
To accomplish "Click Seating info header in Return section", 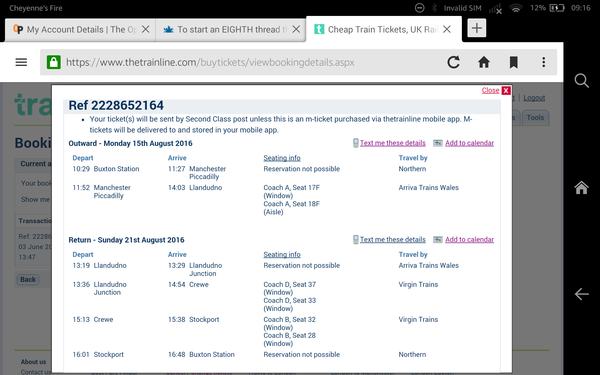I will pyautogui.click(x=282, y=254).
